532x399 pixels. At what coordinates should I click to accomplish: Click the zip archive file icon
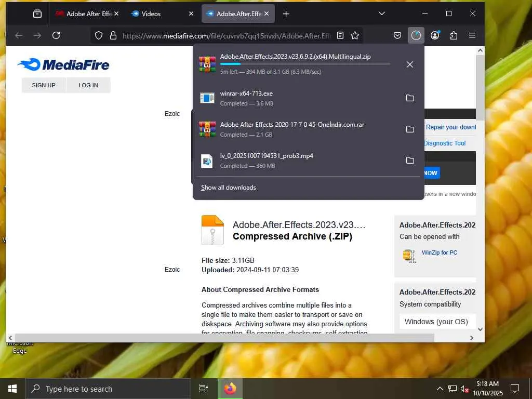click(x=212, y=230)
